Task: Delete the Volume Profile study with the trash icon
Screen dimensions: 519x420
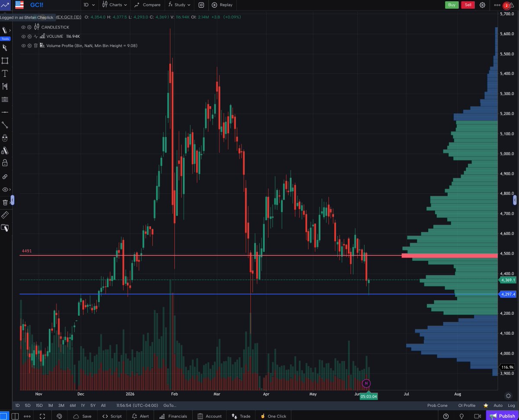Action: point(36,45)
